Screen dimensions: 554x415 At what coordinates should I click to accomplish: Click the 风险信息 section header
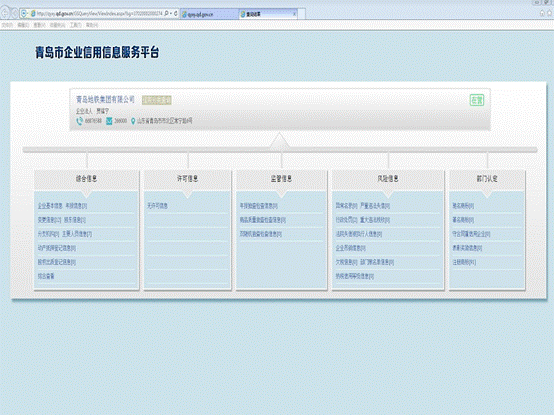click(388, 179)
